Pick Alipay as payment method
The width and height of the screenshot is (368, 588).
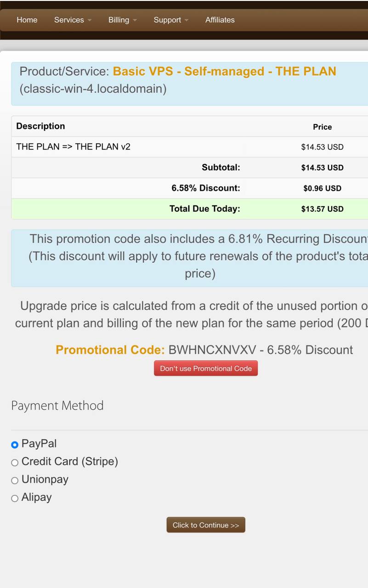(15, 498)
